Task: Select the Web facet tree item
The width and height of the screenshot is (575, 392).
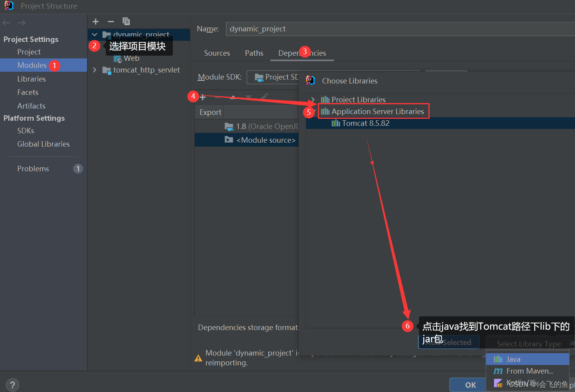Action: pyautogui.click(x=132, y=58)
